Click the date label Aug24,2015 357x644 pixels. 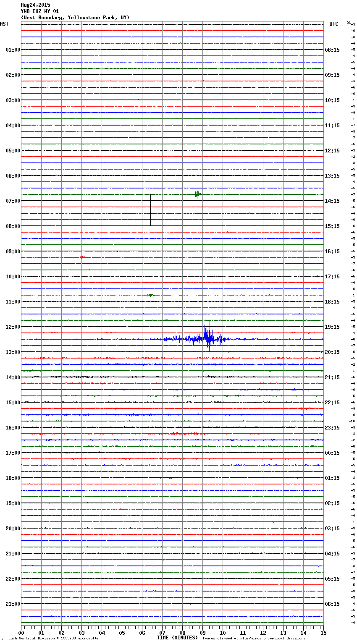(35, 5)
